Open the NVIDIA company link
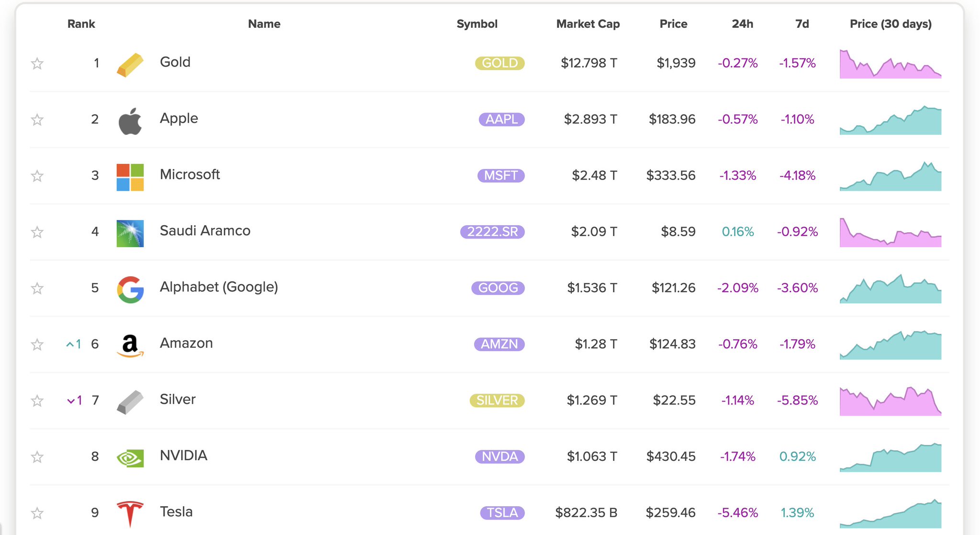Image resolution: width=980 pixels, height=535 pixels. (x=184, y=455)
